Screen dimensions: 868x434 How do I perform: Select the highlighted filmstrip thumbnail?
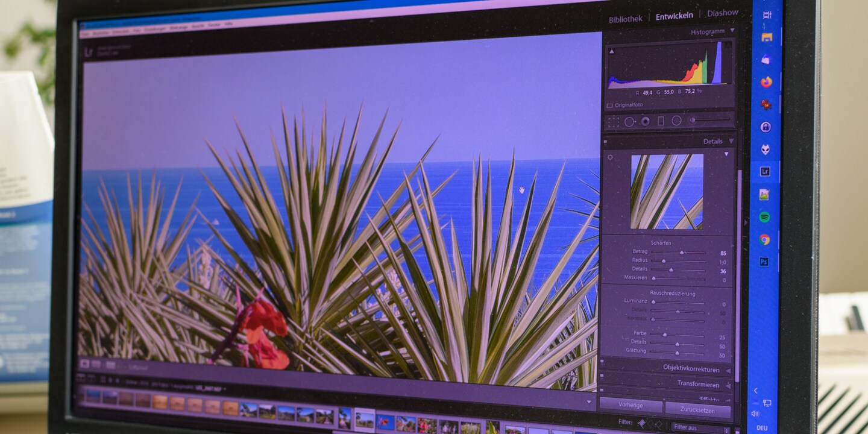click(364, 420)
